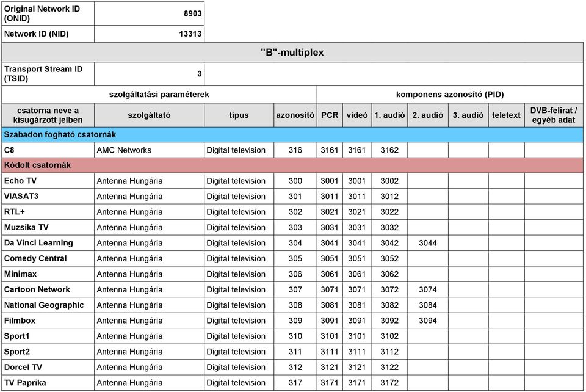Click the Da Vinci Learning channel name
The image size is (586, 392).
tap(38, 243)
